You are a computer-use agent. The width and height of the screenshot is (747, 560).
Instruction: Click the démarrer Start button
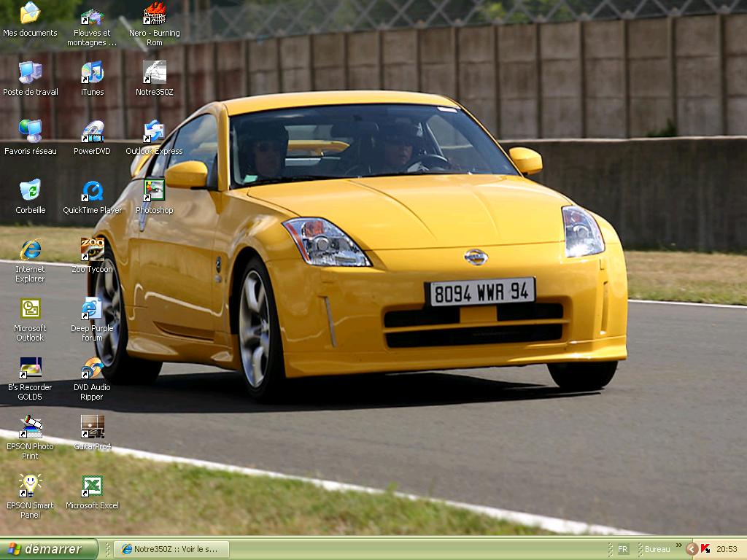(x=49, y=549)
